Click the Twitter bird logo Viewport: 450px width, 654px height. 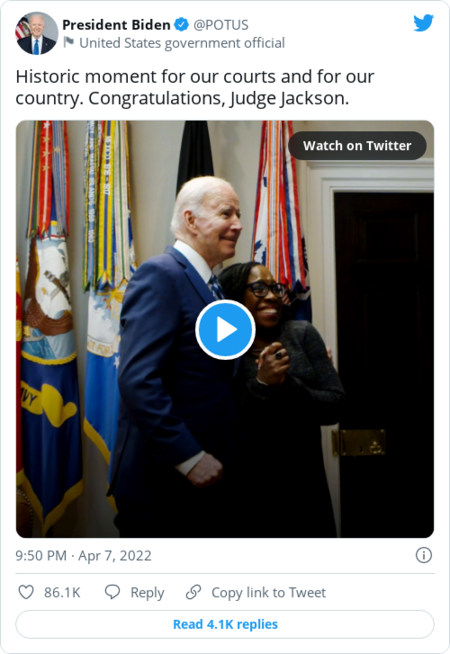423,23
